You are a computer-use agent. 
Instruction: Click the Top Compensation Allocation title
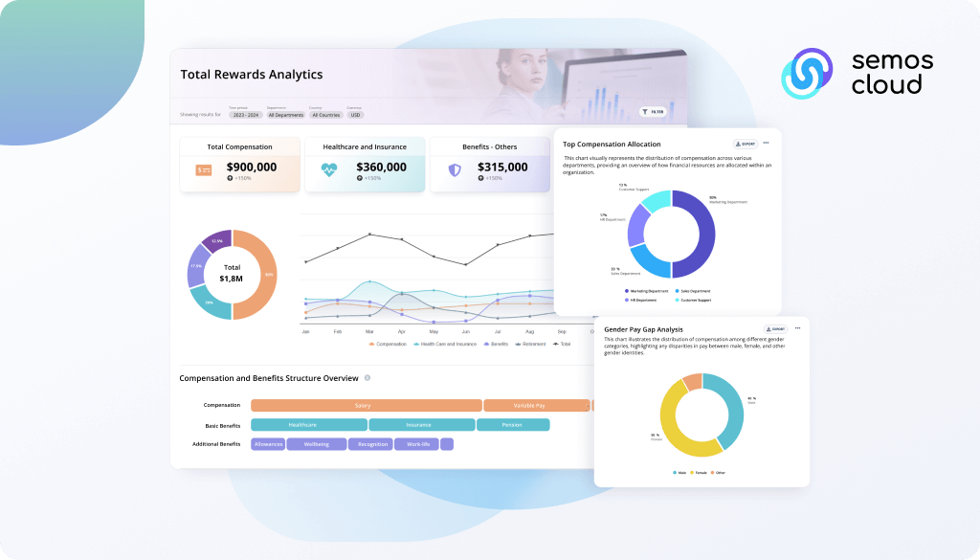(612, 145)
